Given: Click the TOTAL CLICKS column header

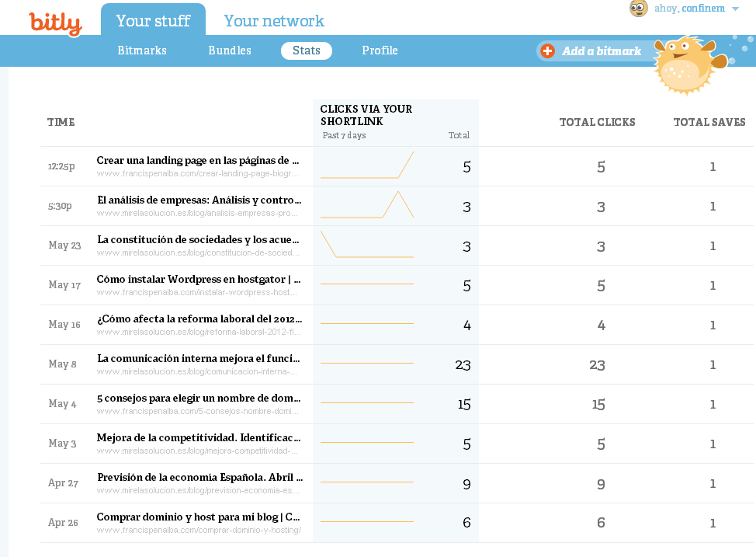Looking at the screenshot, I should [x=597, y=122].
